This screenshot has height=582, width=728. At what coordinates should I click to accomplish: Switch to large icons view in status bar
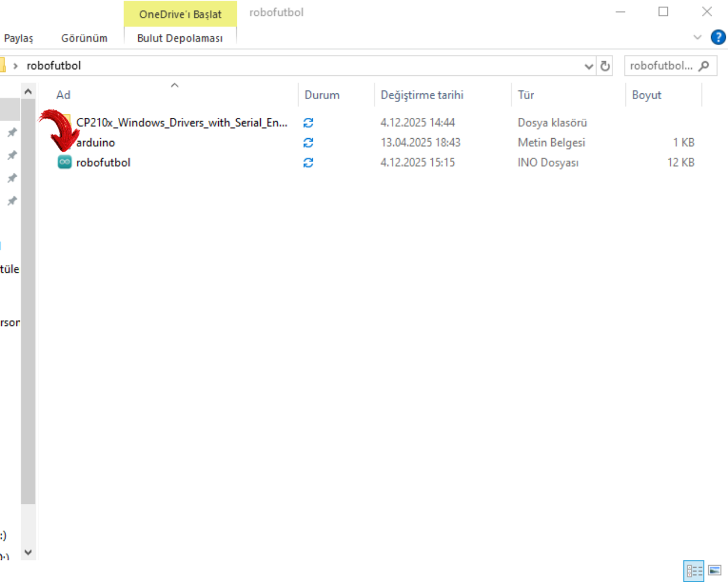[714, 570]
